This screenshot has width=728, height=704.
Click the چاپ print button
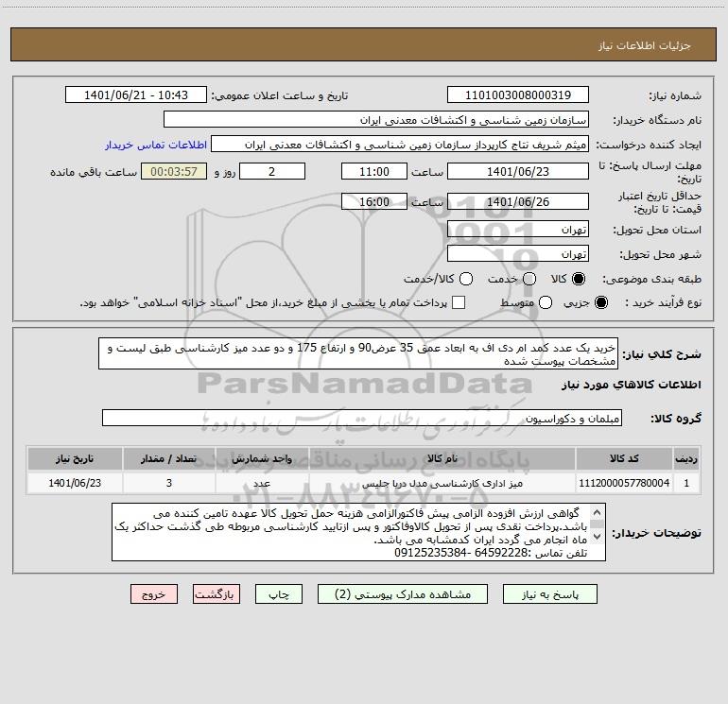(279, 594)
